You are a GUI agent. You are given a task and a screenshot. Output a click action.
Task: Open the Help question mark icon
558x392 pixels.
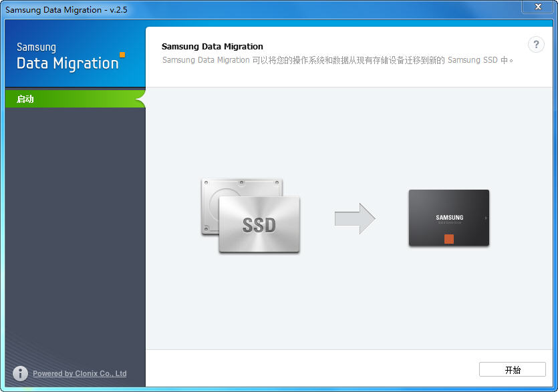pos(536,45)
